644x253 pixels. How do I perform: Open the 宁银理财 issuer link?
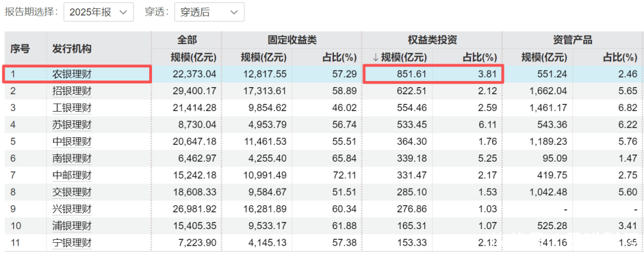[72, 243]
